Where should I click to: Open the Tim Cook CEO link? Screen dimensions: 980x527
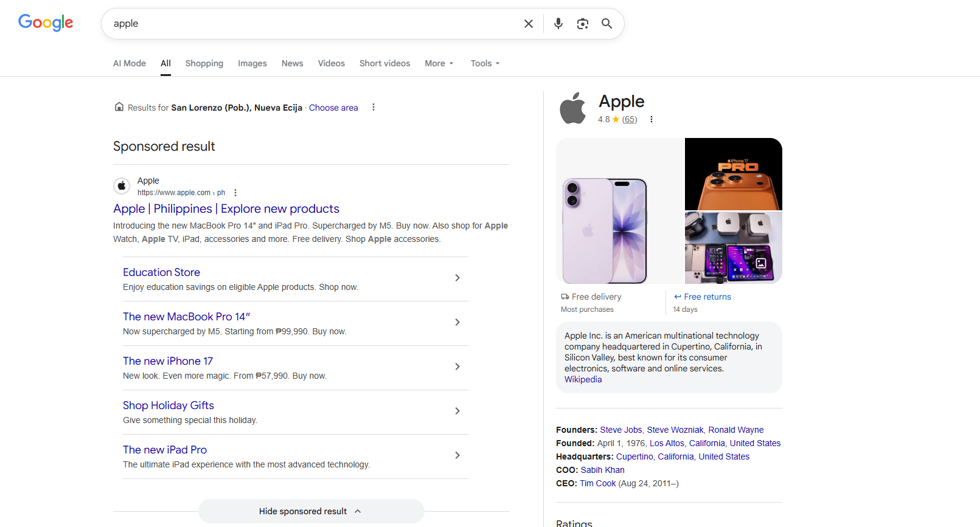597,483
